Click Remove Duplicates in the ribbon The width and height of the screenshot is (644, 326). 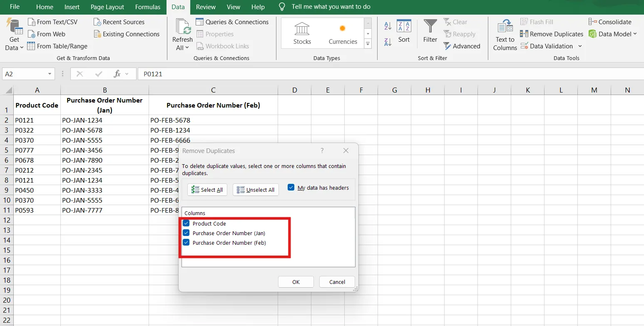[552, 34]
